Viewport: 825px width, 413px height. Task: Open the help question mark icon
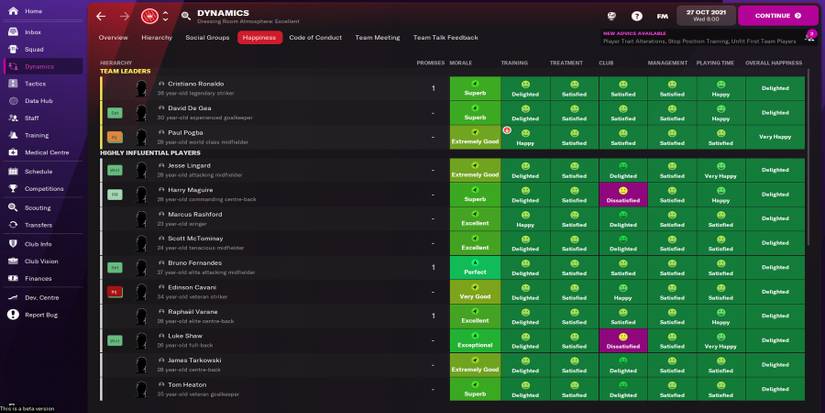(x=637, y=16)
